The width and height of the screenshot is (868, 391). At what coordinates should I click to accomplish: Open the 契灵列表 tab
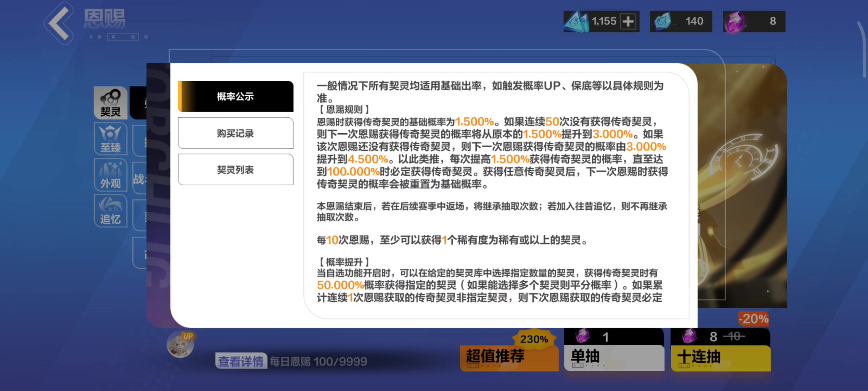coord(235,169)
